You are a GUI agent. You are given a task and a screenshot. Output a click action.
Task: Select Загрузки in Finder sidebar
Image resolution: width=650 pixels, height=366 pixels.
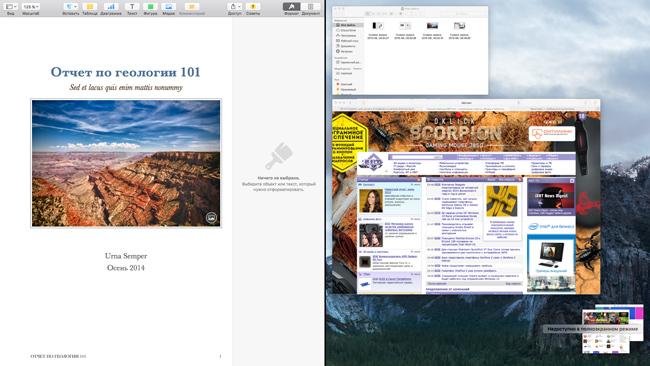348,51
